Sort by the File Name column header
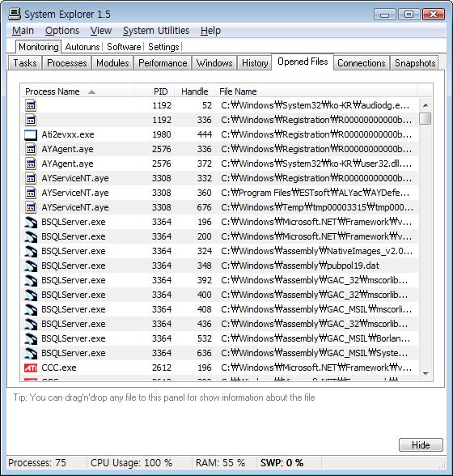 pos(315,91)
